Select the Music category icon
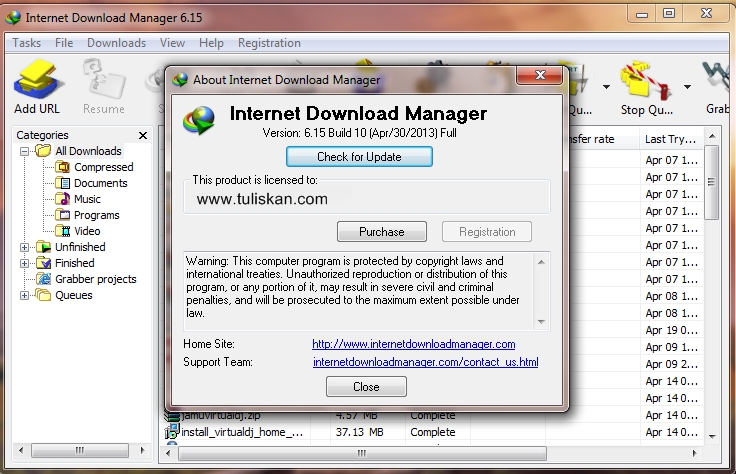The height and width of the screenshot is (474, 736). 62,199
